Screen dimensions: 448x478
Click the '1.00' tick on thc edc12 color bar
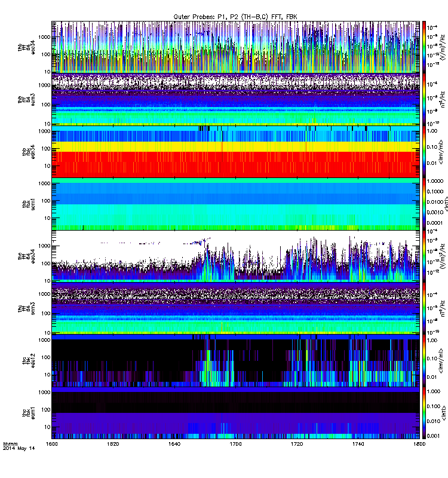click(x=432, y=340)
